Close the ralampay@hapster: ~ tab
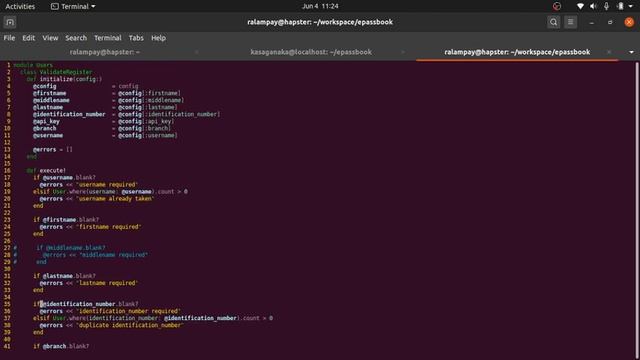Screen dimensions: 640x360 pos(197,52)
